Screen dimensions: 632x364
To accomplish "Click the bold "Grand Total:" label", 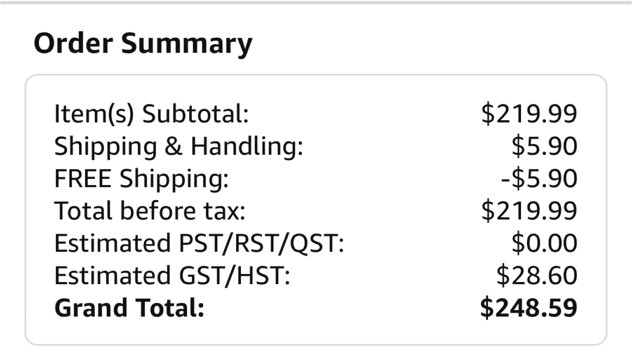I will 129,307.
